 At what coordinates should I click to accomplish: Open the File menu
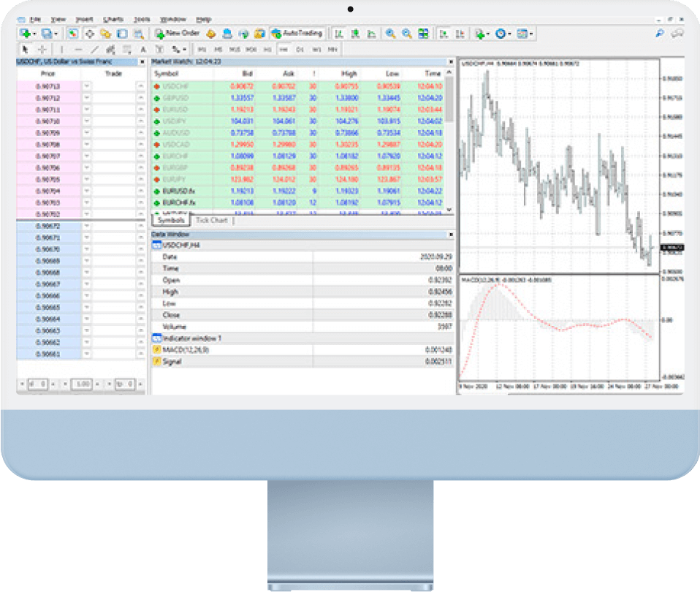pyautogui.click(x=36, y=19)
